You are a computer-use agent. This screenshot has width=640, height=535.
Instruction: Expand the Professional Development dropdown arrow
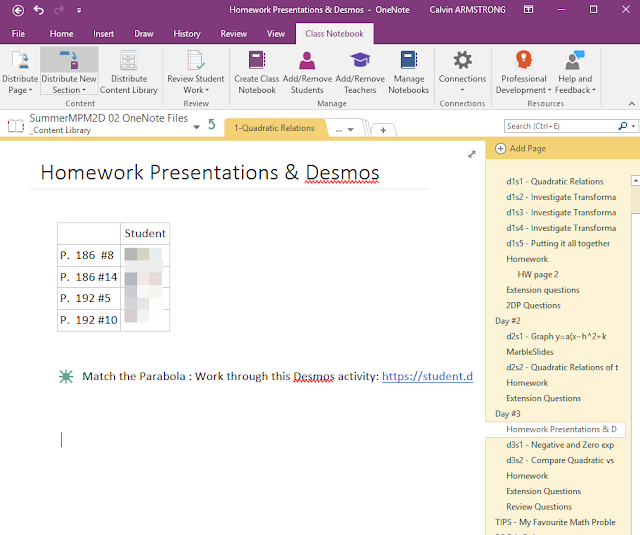coord(549,90)
